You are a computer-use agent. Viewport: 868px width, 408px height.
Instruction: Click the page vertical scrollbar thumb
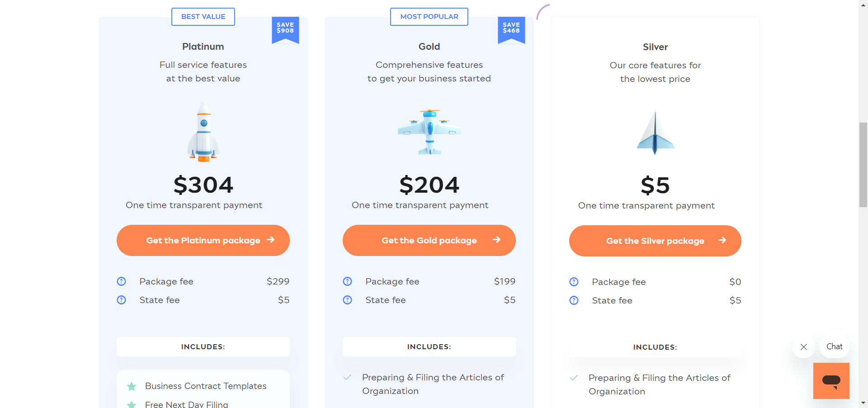(x=863, y=165)
